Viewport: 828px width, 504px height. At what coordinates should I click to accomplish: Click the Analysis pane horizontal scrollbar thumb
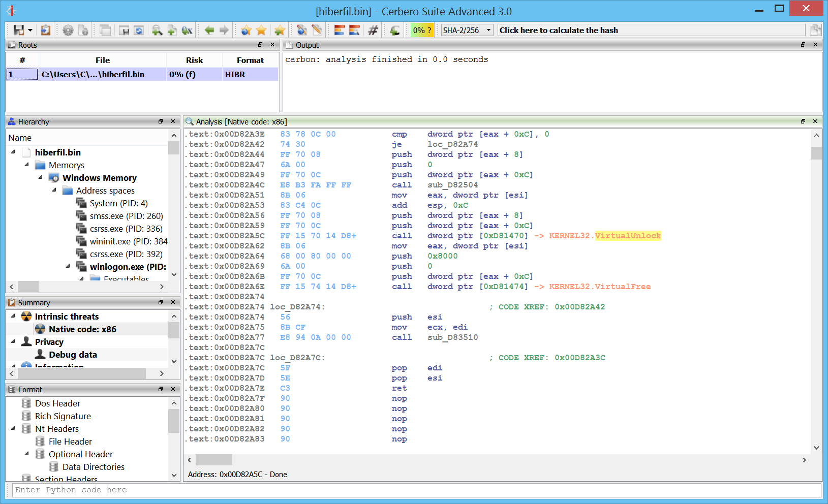coord(214,460)
